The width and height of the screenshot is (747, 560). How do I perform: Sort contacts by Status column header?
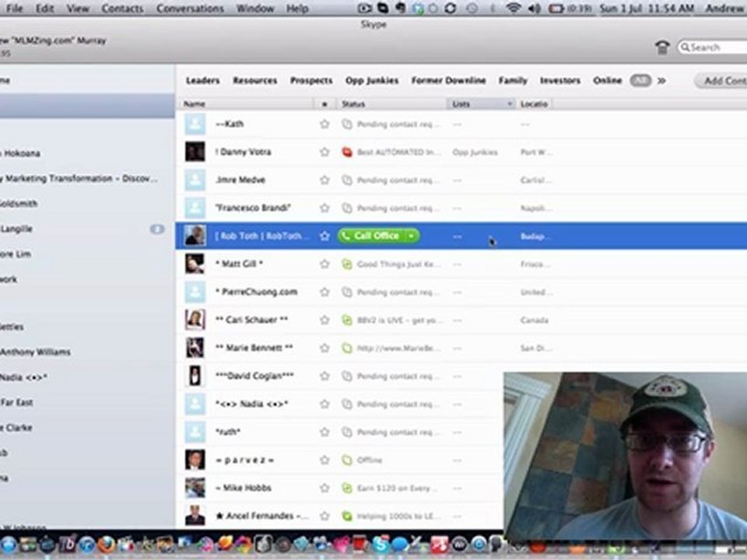391,103
